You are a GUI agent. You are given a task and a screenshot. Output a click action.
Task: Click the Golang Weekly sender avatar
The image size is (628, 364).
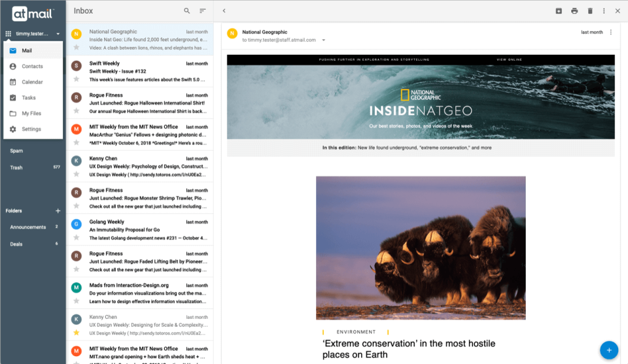(76, 224)
